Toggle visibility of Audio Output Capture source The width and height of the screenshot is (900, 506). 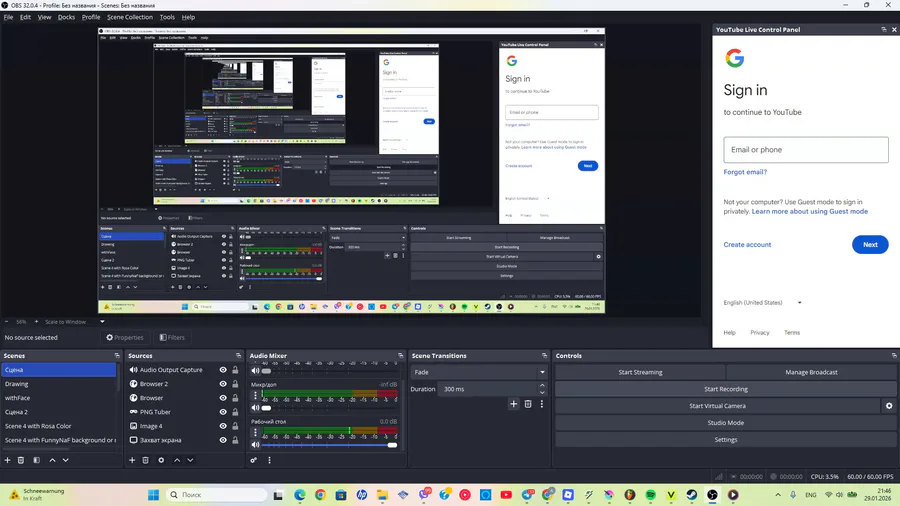click(x=223, y=370)
